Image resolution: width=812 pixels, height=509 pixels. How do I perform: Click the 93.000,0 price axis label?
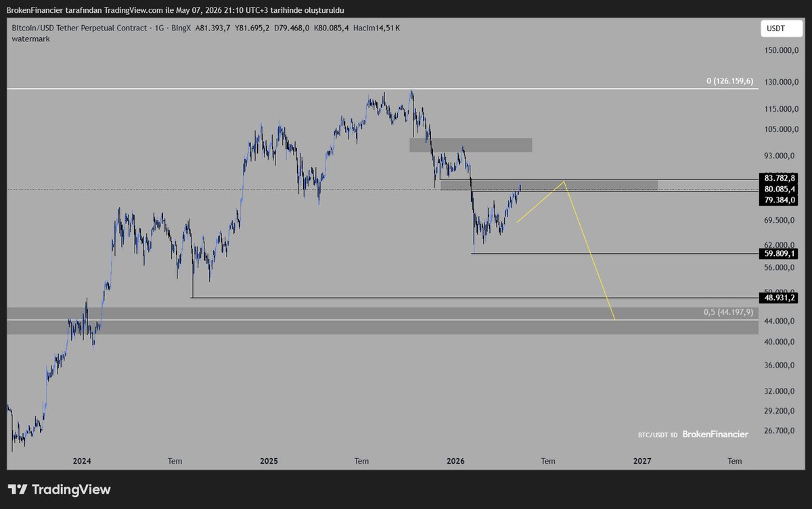pos(780,156)
